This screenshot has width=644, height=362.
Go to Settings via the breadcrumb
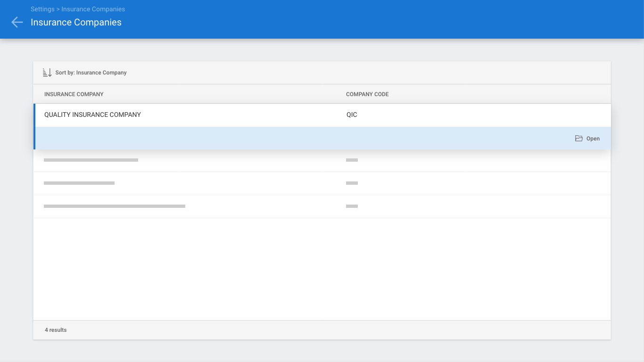point(42,9)
